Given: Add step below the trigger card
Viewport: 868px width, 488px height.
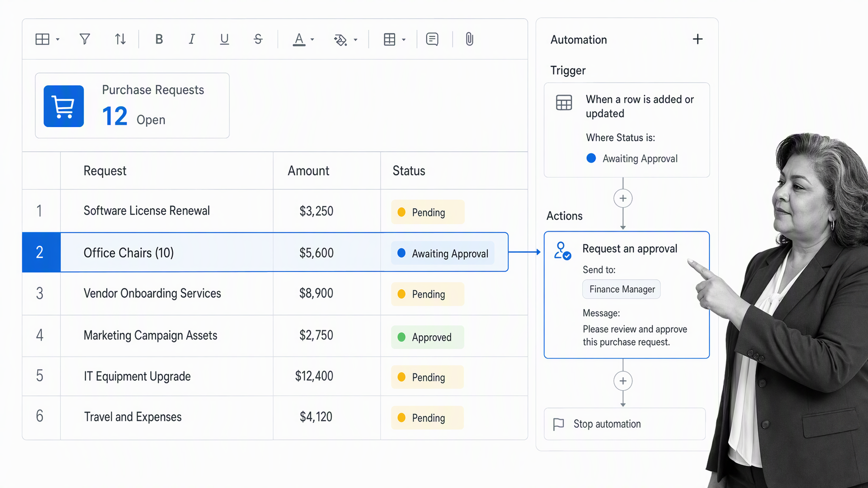Looking at the screenshot, I should 623,198.
